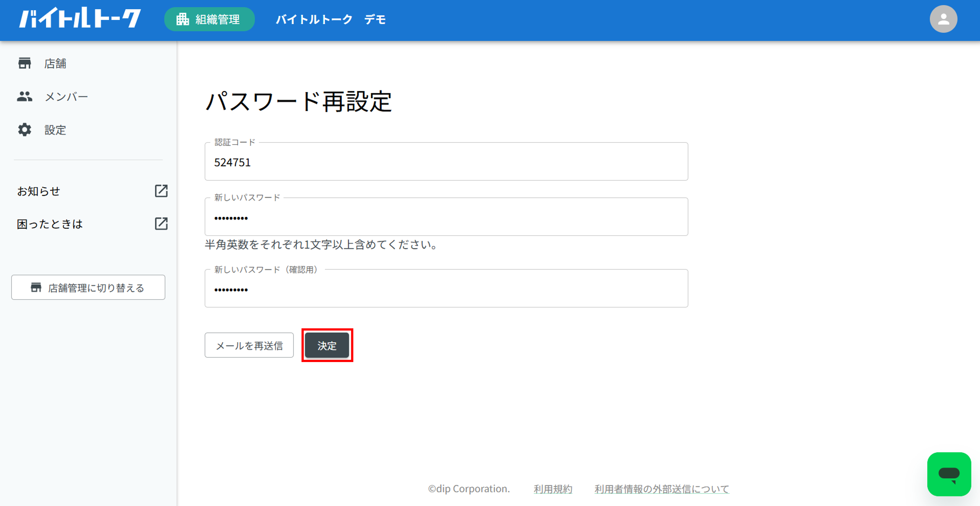Focus the 新しいパスワード（確認用） field

(x=446, y=289)
